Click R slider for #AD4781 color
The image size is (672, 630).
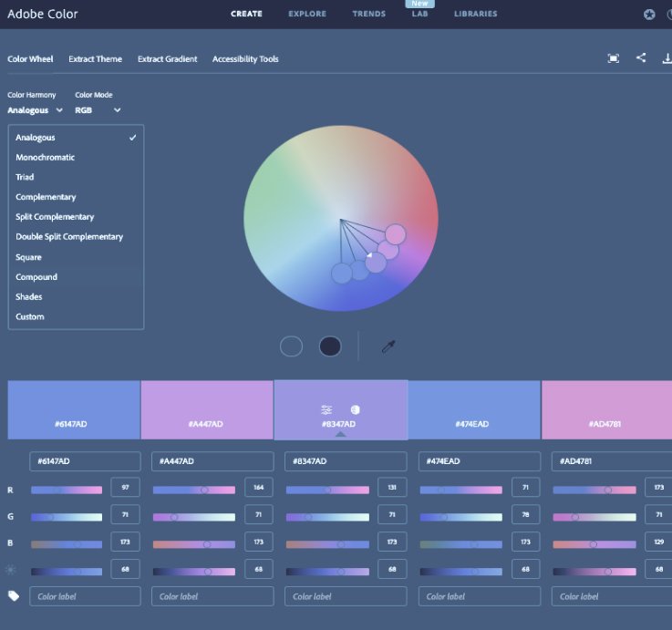pos(594,490)
